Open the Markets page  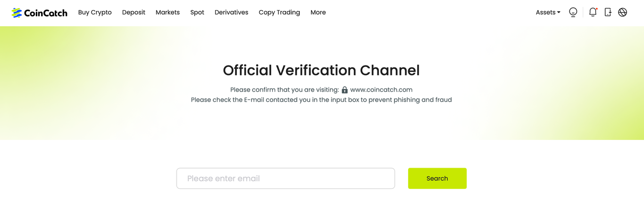(x=168, y=12)
